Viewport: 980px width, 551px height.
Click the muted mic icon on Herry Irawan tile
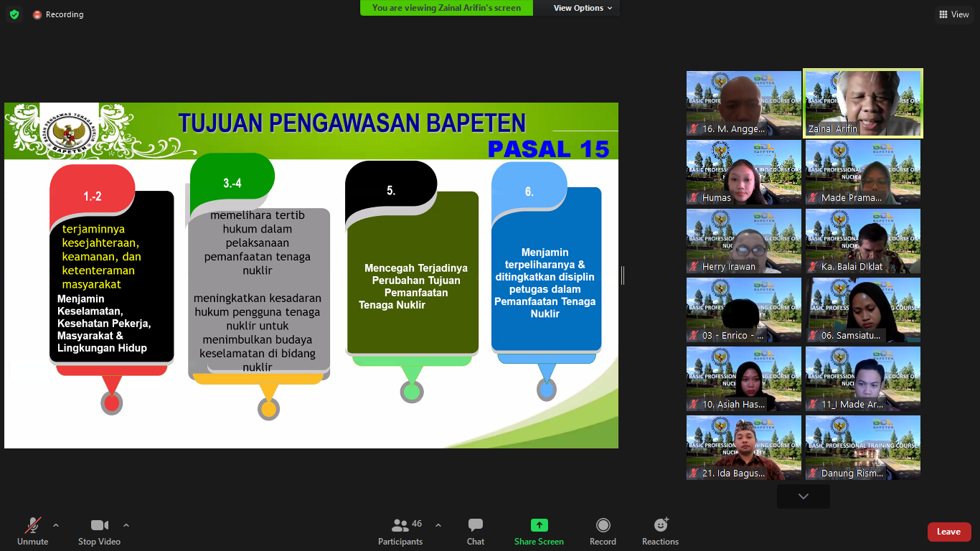point(694,267)
